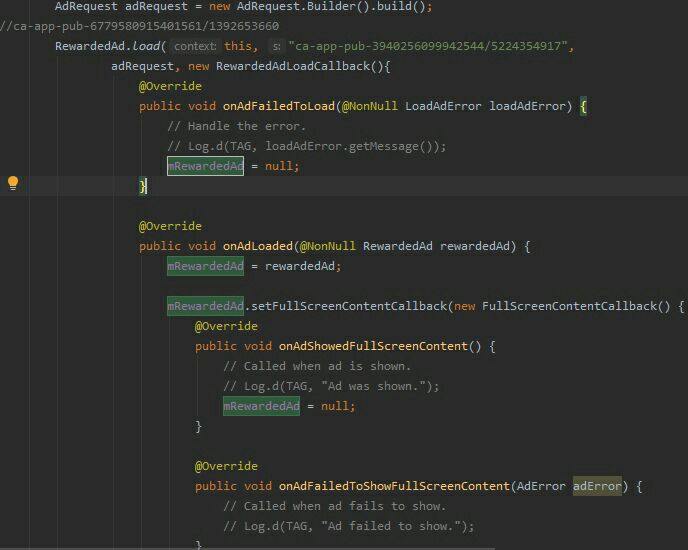Click the horizontal scrollbar at bottom
The height and width of the screenshot is (550, 688).
(247, 548)
